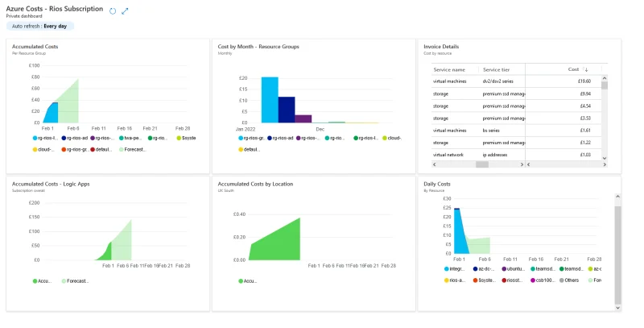Toggle az-dc-.. legend in Daily Costs
644x328 pixels.
tap(484, 269)
